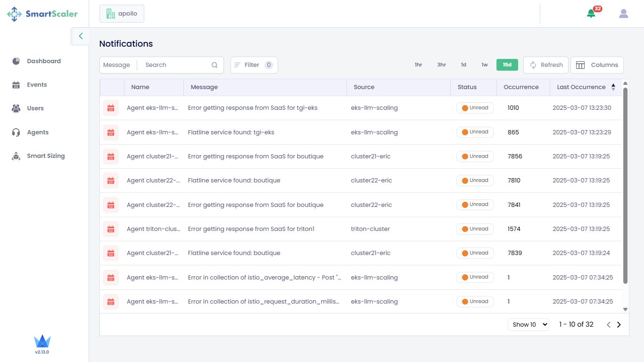Toggle Unread status on occurrence 865 row
644x362 pixels.
pos(475,132)
